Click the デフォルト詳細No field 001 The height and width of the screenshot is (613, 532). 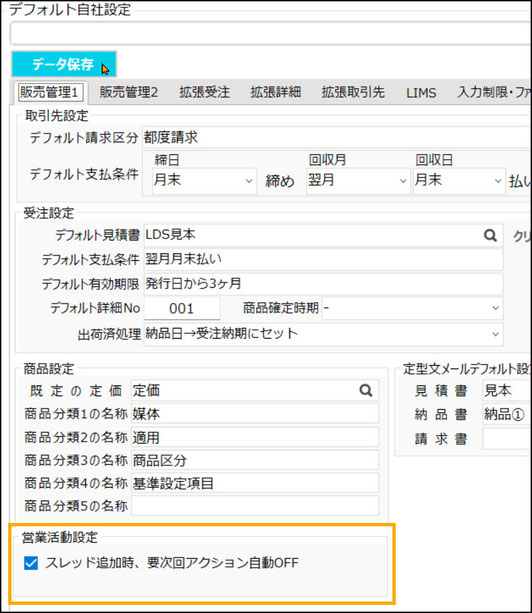click(x=182, y=308)
